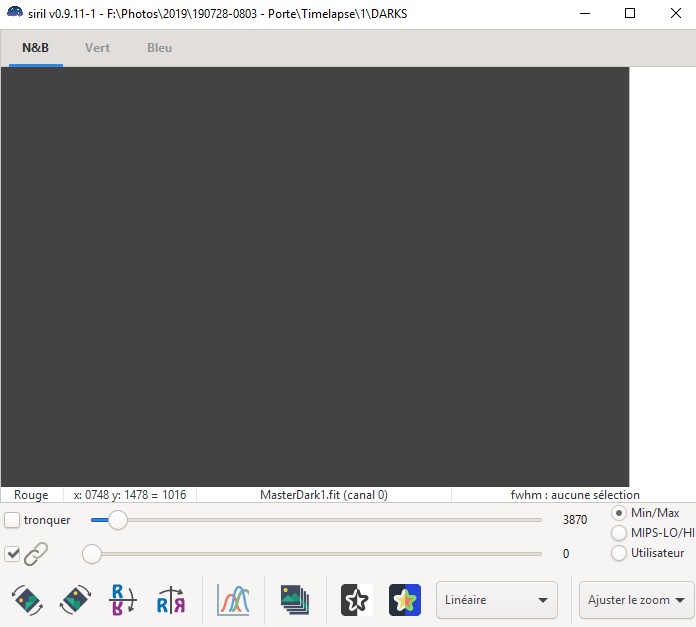Image resolution: width=696 pixels, height=627 pixels.
Task: Open the histogram tool icon
Action: [233, 600]
